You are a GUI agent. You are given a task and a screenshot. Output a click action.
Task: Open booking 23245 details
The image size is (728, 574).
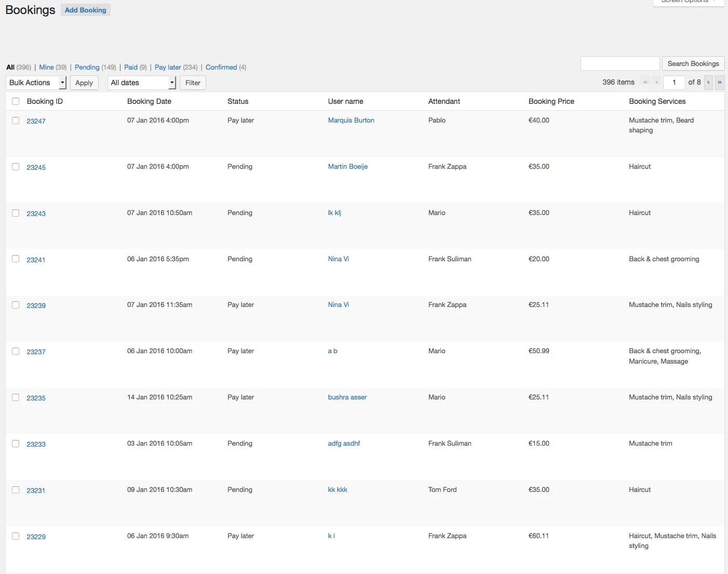point(36,167)
